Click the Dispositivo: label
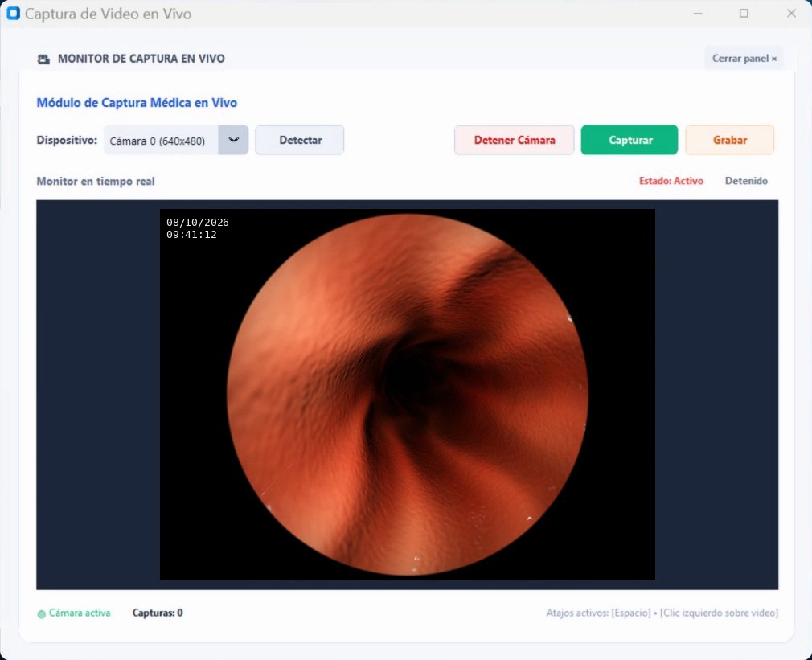812x660 pixels. tap(67, 141)
